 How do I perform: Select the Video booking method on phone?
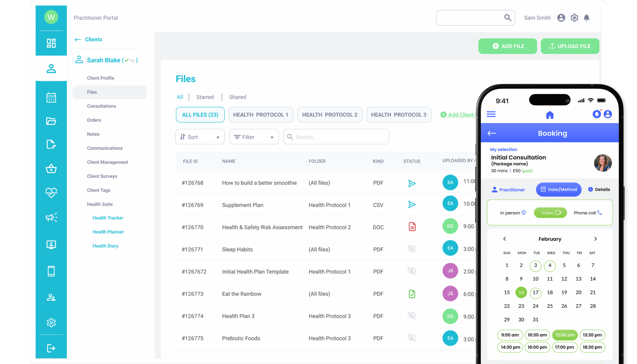coord(550,213)
